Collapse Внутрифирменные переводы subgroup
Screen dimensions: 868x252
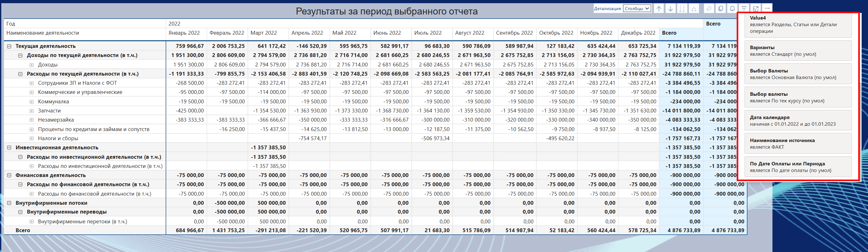coord(20,212)
